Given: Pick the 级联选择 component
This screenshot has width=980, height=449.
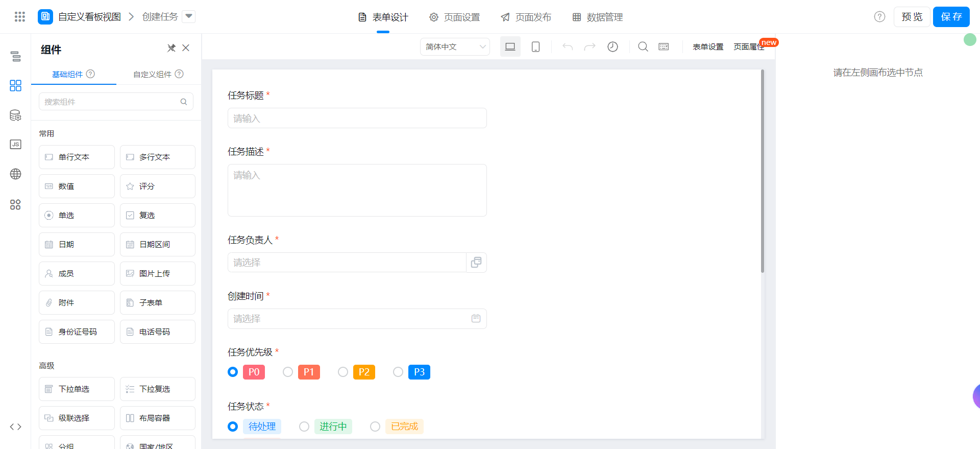Looking at the screenshot, I should point(77,418).
